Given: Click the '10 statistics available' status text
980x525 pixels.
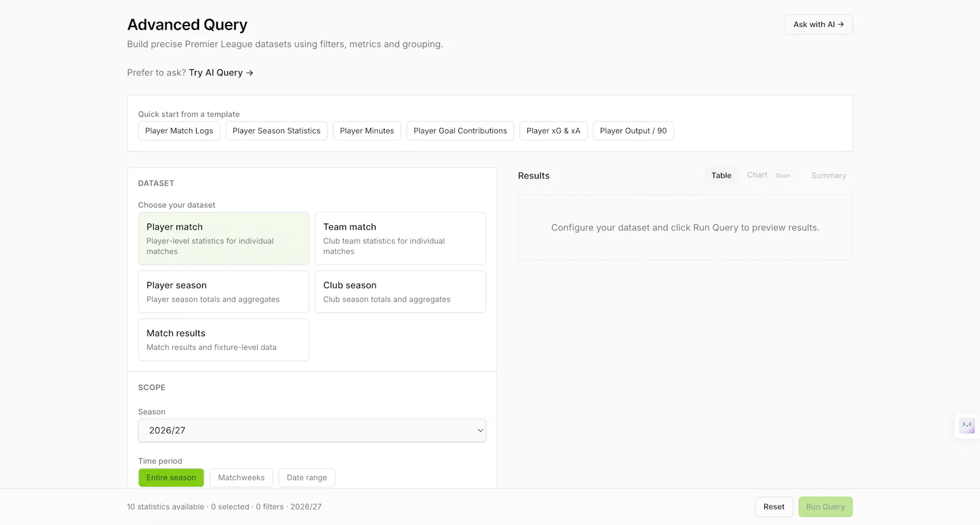Looking at the screenshot, I should tap(165, 507).
